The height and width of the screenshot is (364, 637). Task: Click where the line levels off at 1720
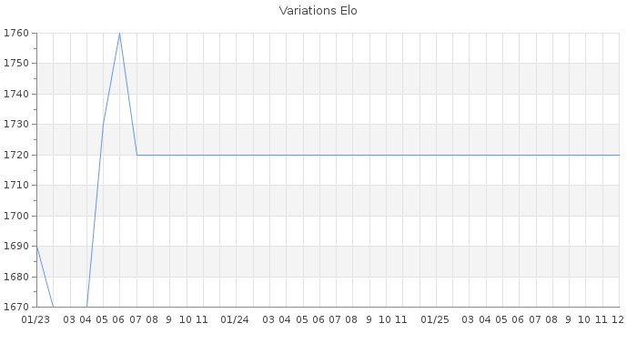click(136, 155)
